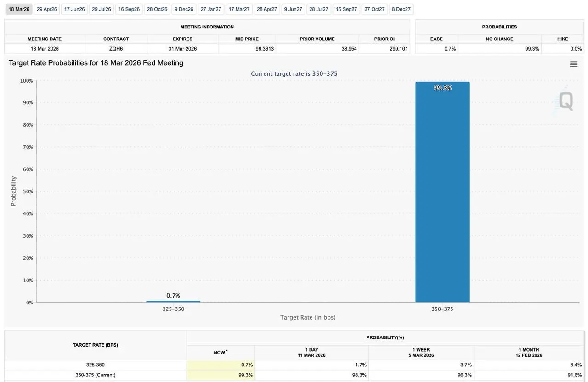The height and width of the screenshot is (382, 588).
Task: Switch to the 17 Mar27 meeting tab
Action: click(x=239, y=9)
